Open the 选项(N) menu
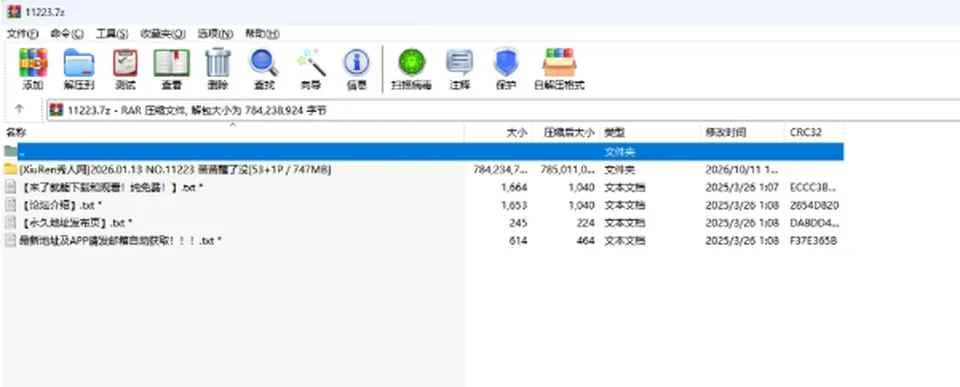 point(215,34)
